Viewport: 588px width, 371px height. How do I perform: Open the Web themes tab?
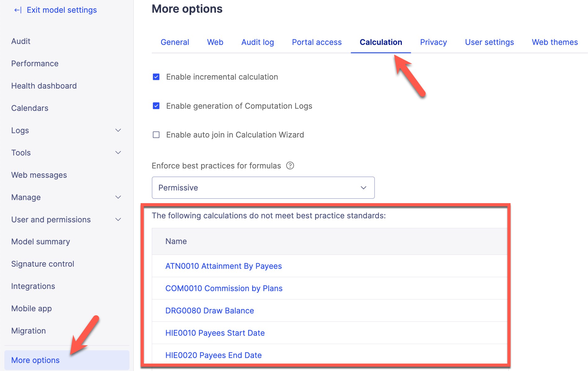click(555, 42)
